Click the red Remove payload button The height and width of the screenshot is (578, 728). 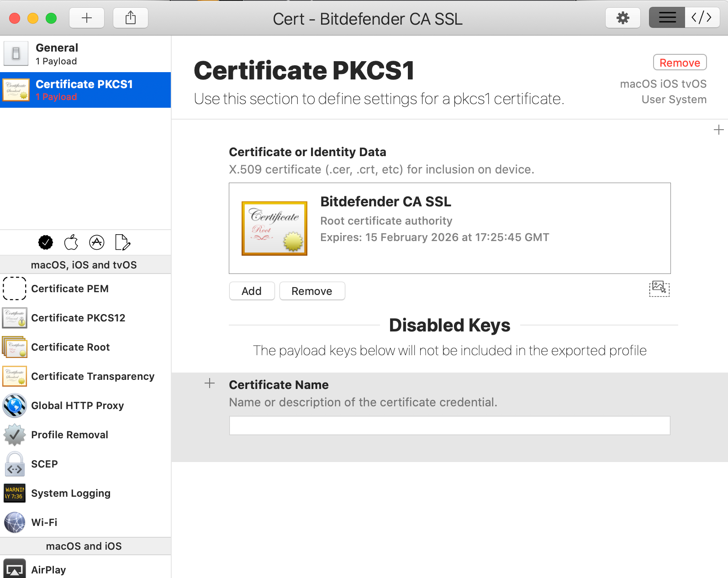click(680, 63)
